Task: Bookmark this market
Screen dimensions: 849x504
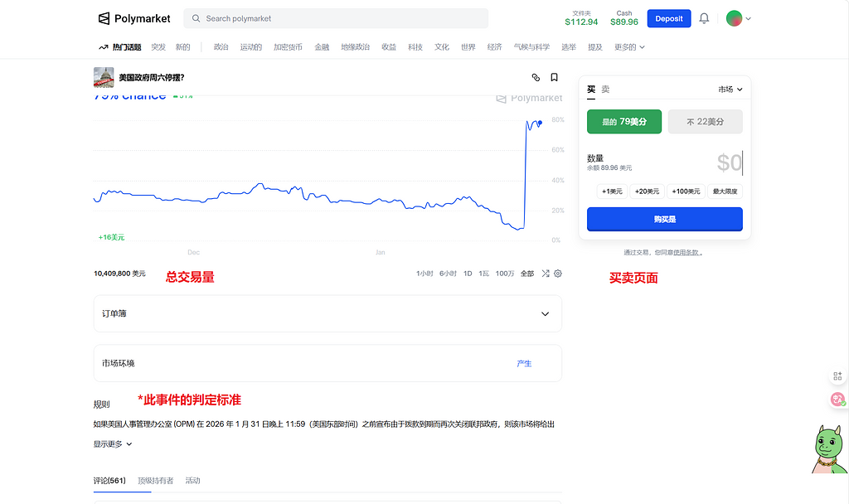Action: 554,77
